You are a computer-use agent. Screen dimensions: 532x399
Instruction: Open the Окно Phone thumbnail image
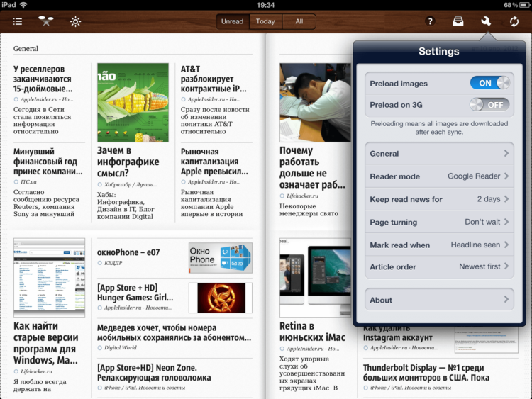point(220,258)
